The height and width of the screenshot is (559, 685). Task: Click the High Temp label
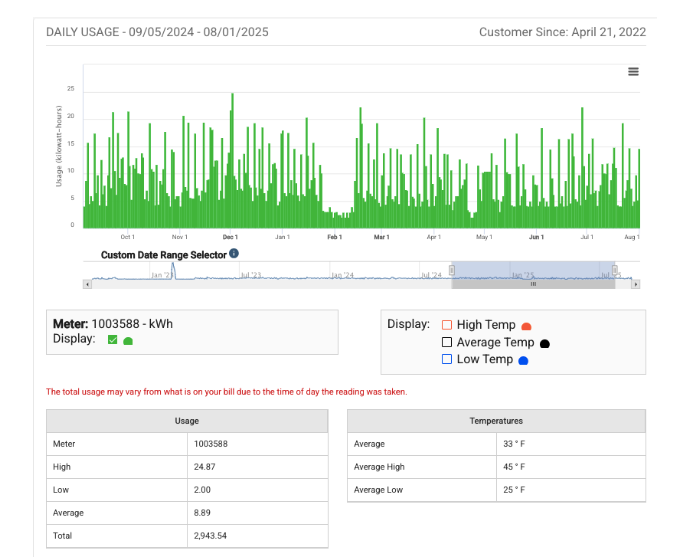486,325
